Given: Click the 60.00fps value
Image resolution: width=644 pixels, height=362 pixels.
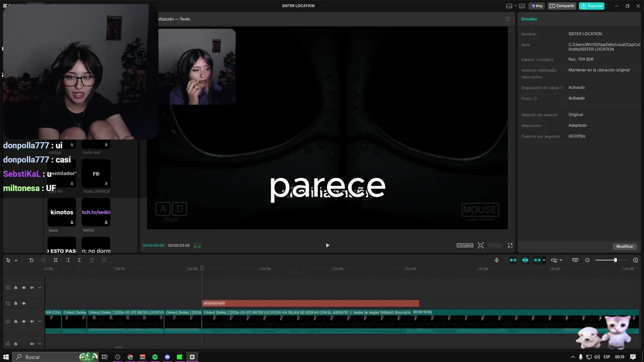Looking at the screenshot, I should [x=577, y=136].
